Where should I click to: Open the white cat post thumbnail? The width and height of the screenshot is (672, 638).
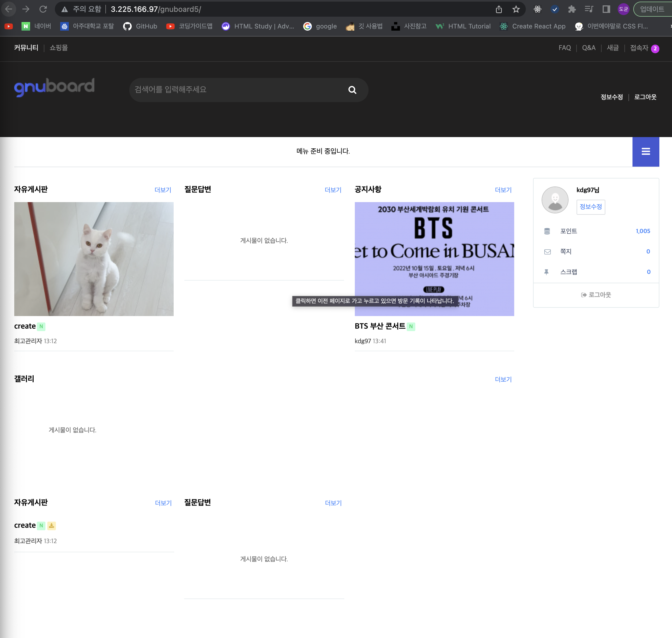click(x=94, y=259)
